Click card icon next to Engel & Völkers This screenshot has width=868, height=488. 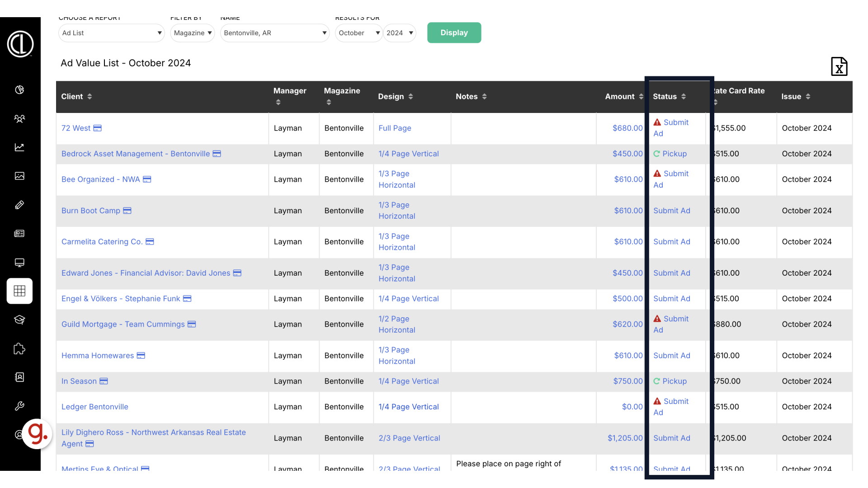point(187,299)
